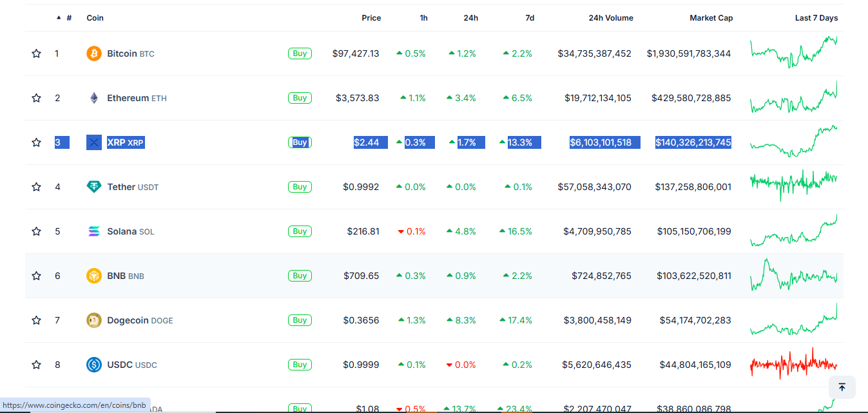
Task: Click Buy button in USDC row
Action: click(x=300, y=365)
